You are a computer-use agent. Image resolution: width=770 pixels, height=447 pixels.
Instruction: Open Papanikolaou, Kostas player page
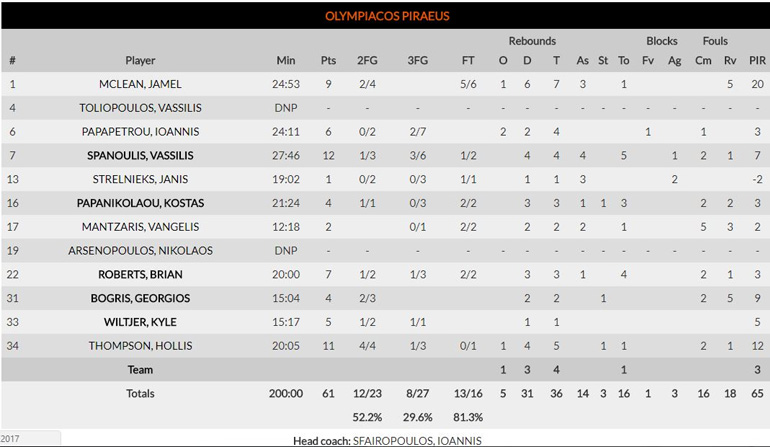coord(140,203)
